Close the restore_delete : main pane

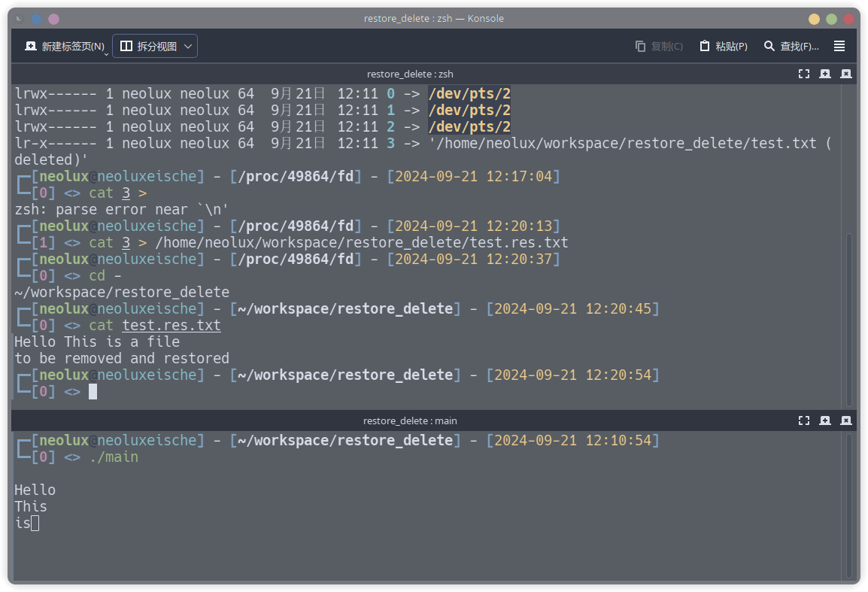(x=846, y=421)
